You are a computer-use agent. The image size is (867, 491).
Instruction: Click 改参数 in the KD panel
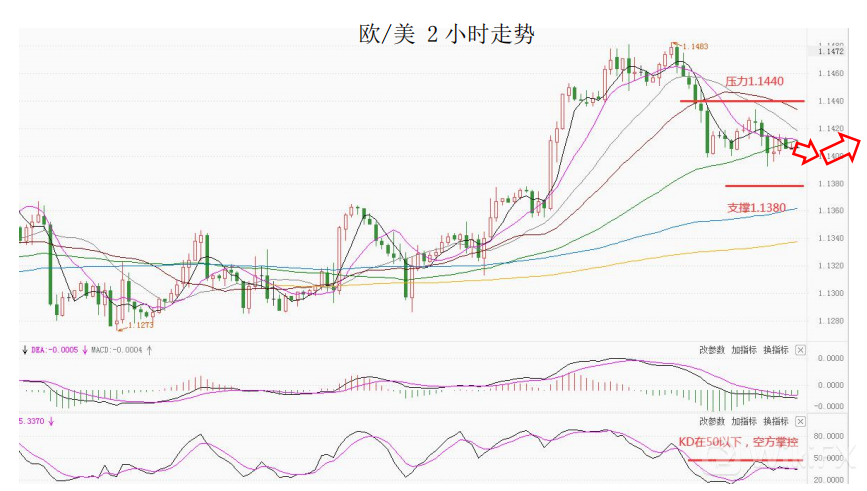(x=712, y=421)
